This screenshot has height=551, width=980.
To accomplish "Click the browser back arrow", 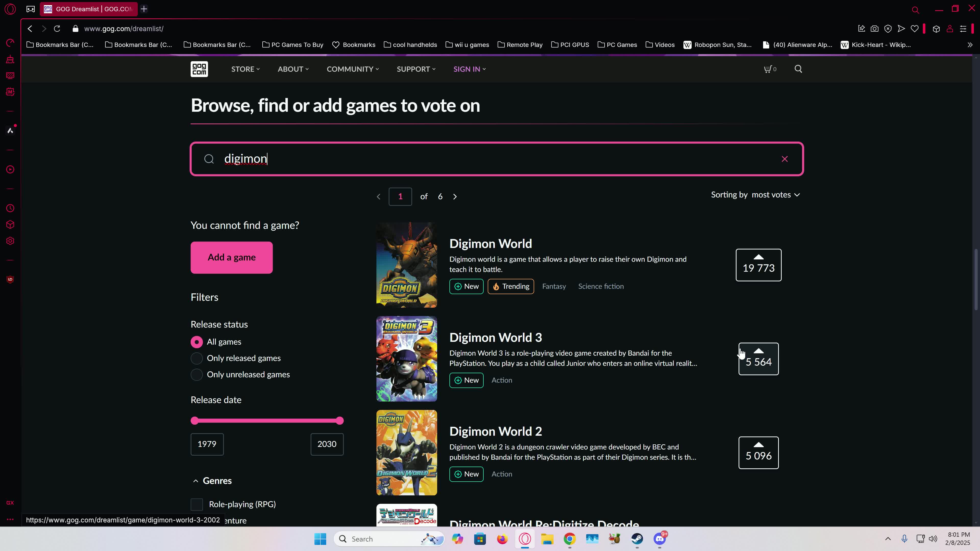I will (x=30, y=29).
